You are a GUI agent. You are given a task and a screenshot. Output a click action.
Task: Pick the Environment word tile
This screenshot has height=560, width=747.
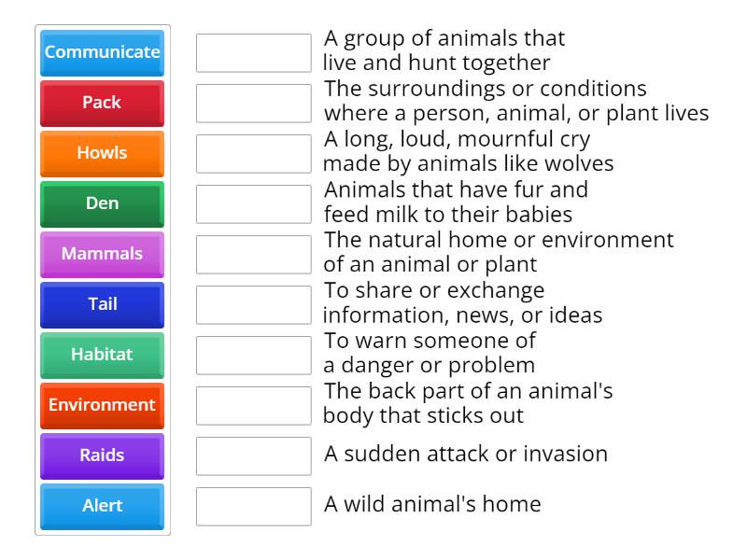(102, 405)
